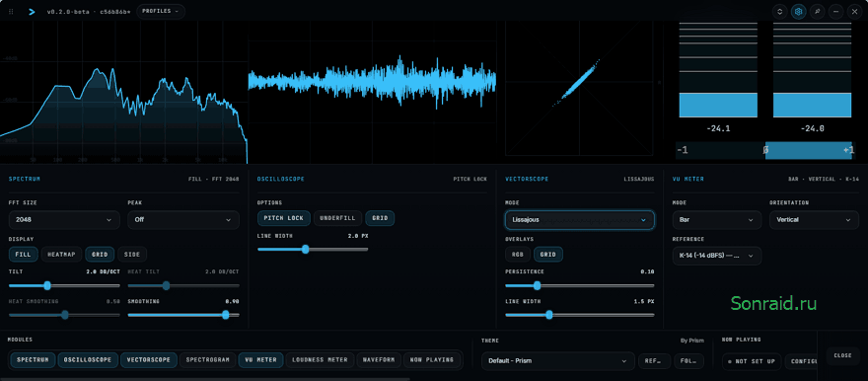Click the right VU meter bar

pyautogui.click(x=812, y=70)
